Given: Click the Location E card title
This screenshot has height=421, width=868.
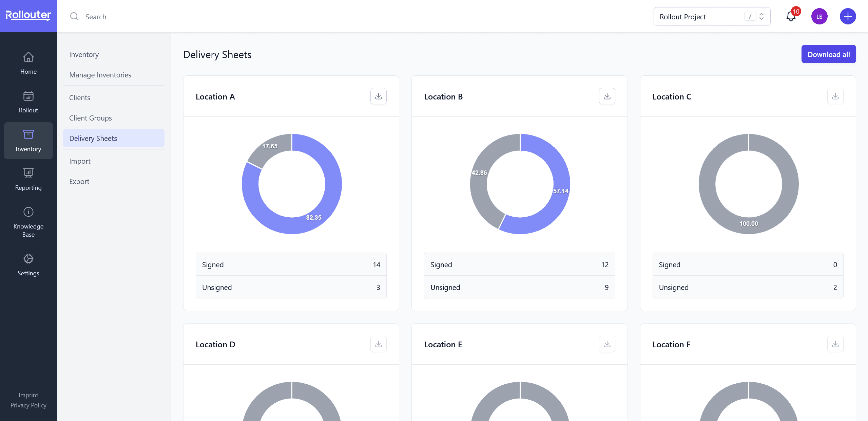Looking at the screenshot, I should tap(443, 344).
